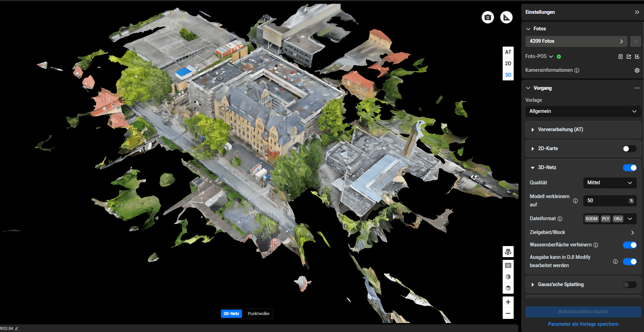
Task: Click Rekonstruktion starten button
Action: (583, 312)
